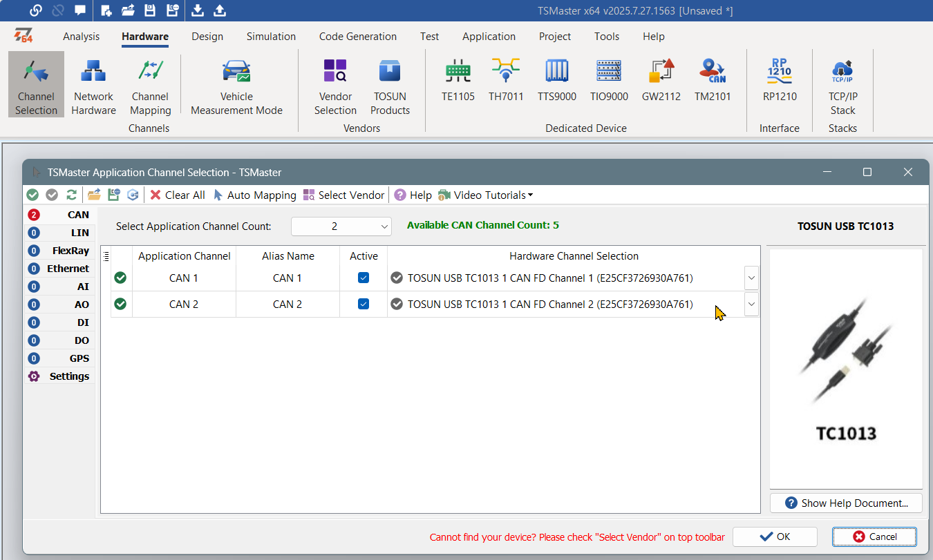Click the green apply checkmark in dialog toolbar

click(x=32, y=195)
